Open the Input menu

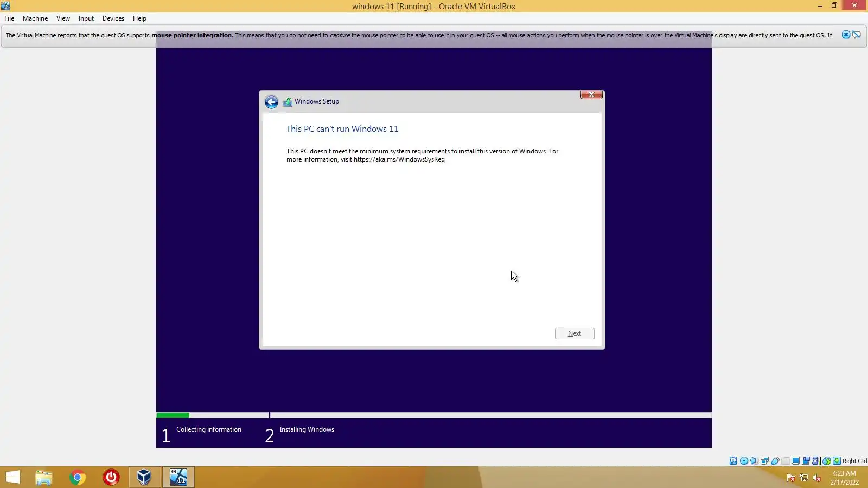coord(86,18)
